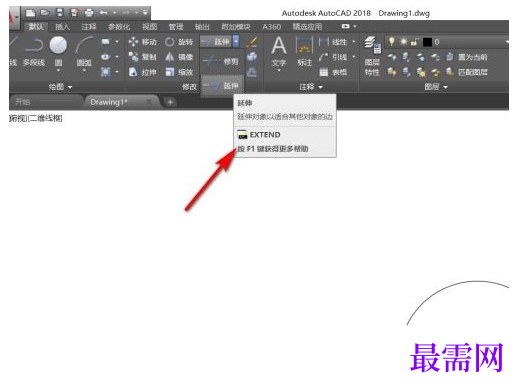Click the Save icon in quick access toolbar

(x=60, y=13)
